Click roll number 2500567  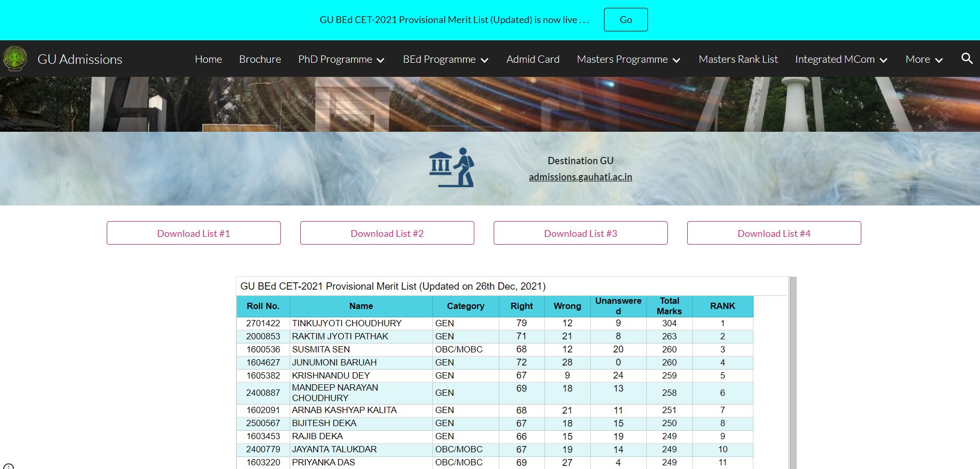(x=263, y=423)
